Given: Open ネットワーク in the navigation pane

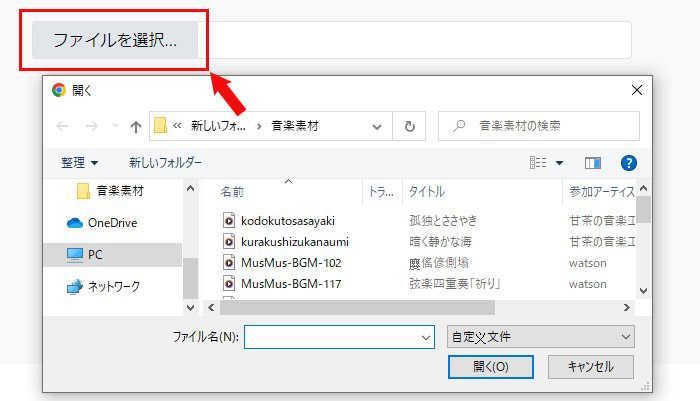Looking at the screenshot, I should pyautogui.click(x=112, y=286).
